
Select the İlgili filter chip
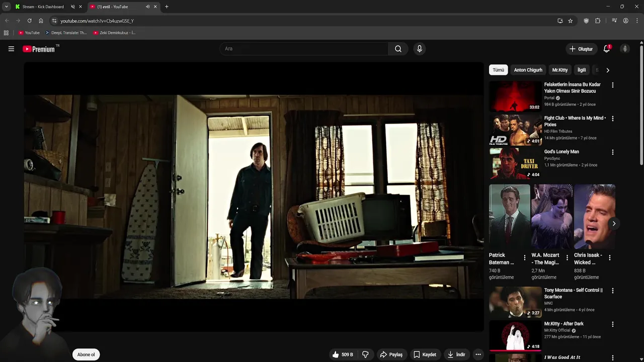pos(582,70)
